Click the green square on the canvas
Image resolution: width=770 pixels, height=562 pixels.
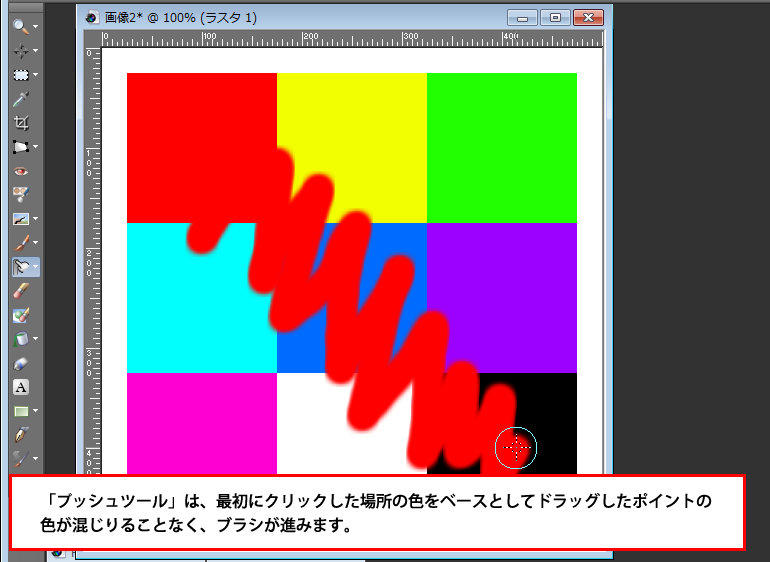(x=502, y=148)
